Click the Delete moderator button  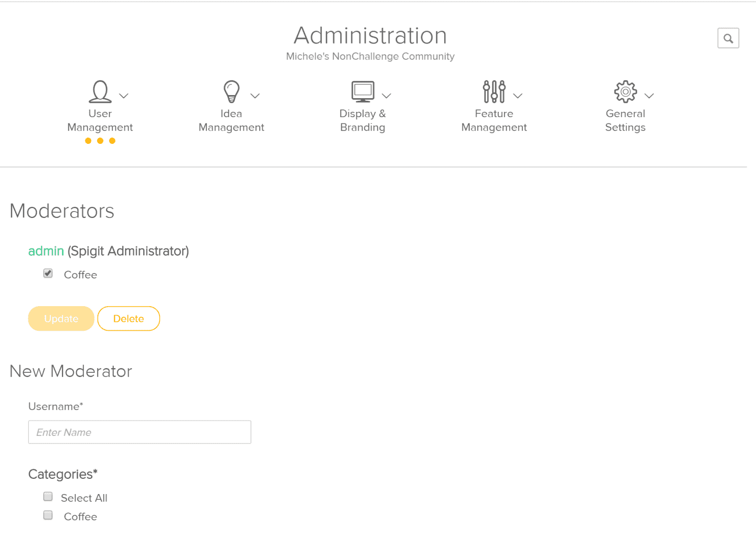tap(129, 319)
